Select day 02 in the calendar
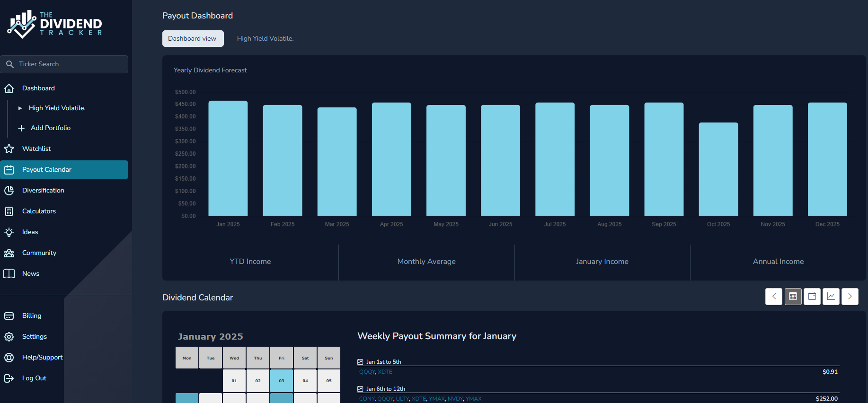 [258, 381]
